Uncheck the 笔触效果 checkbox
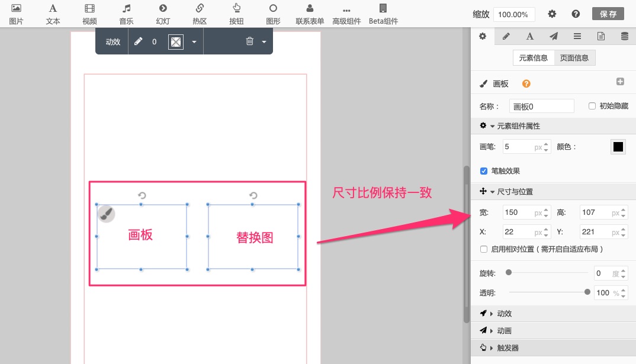 click(x=484, y=171)
